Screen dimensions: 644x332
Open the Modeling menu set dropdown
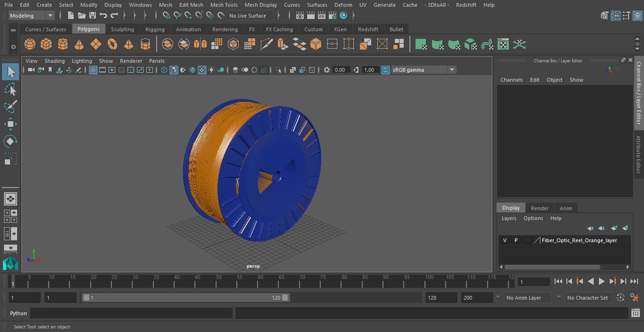pyautogui.click(x=31, y=15)
